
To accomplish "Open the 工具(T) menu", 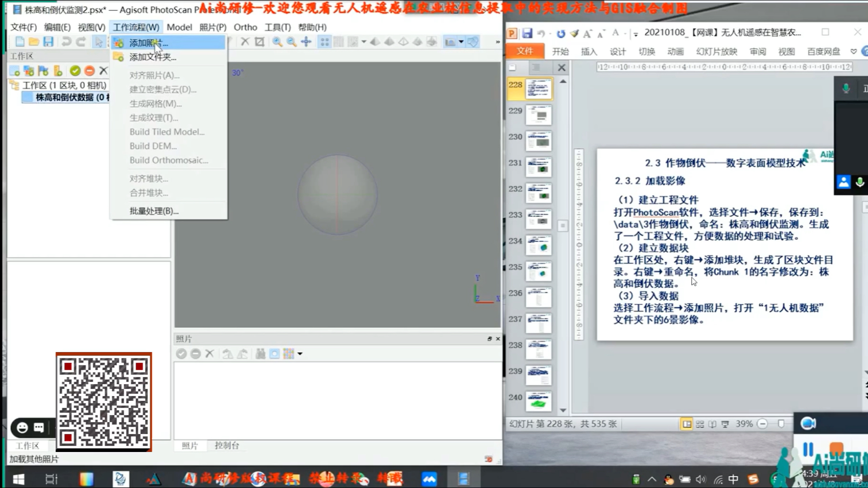I will (277, 27).
